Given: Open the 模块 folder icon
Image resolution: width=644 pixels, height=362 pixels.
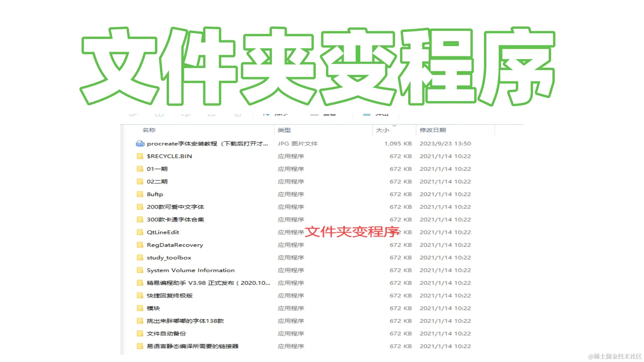Looking at the screenshot, I should (x=140, y=308).
